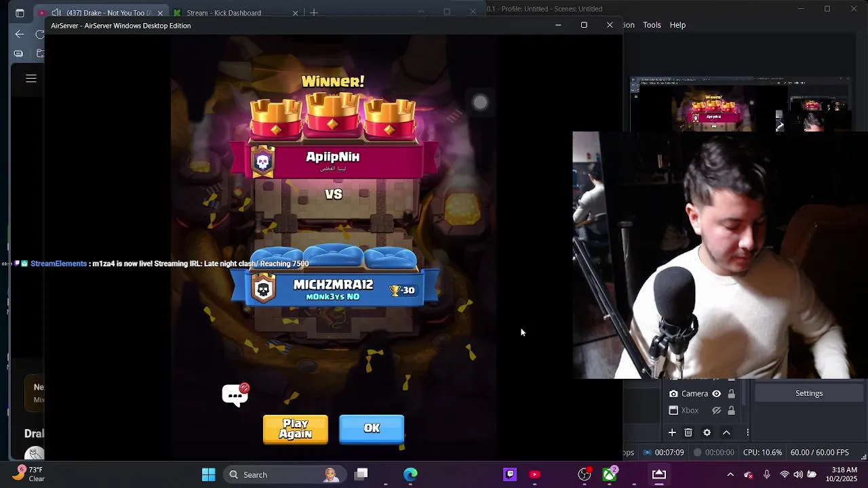Screen dimensions: 868x488
Task: Open the YouTube hamburger menu
Action: coord(31,79)
